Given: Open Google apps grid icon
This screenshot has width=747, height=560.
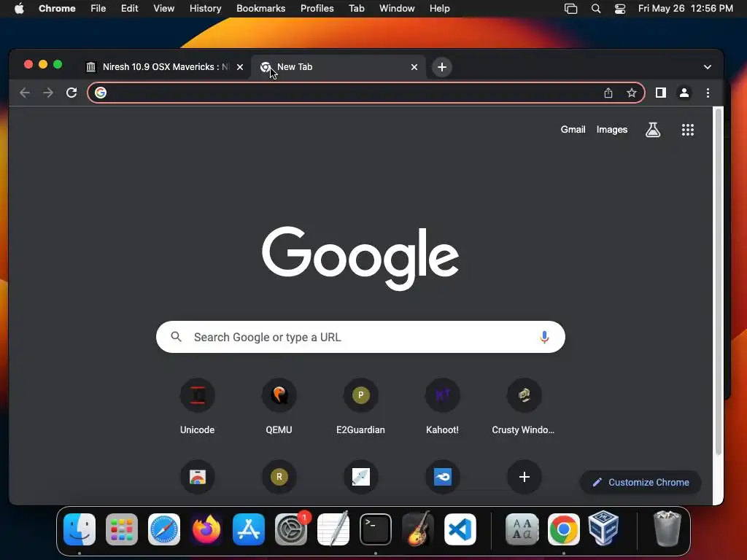Looking at the screenshot, I should tap(687, 130).
